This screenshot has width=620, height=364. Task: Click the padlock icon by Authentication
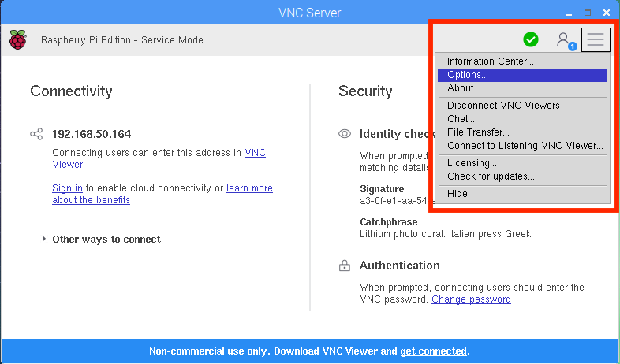tap(345, 266)
